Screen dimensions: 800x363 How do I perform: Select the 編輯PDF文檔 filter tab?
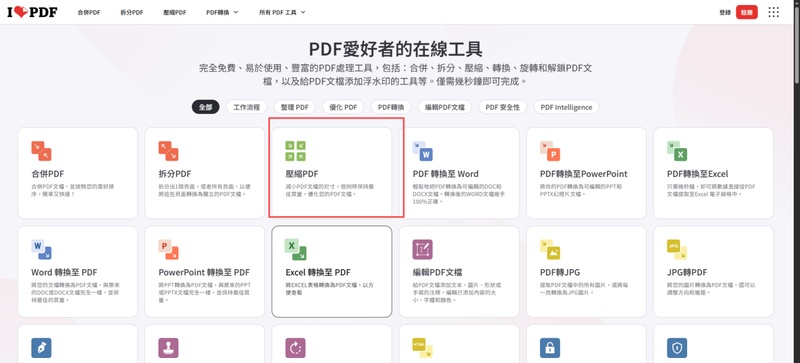(x=444, y=107)
